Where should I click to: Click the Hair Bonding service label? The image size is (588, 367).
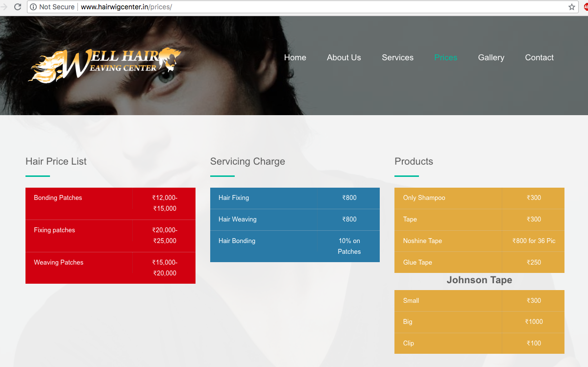[237, 241]
